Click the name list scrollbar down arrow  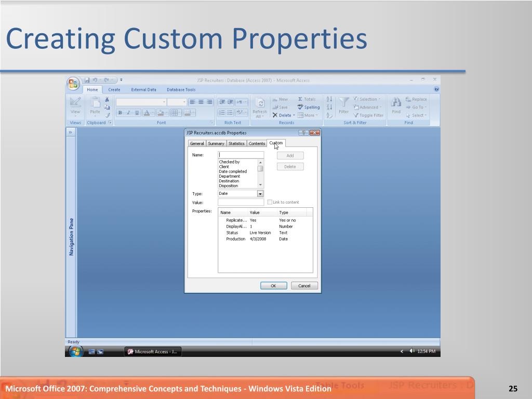coord(260,185)
